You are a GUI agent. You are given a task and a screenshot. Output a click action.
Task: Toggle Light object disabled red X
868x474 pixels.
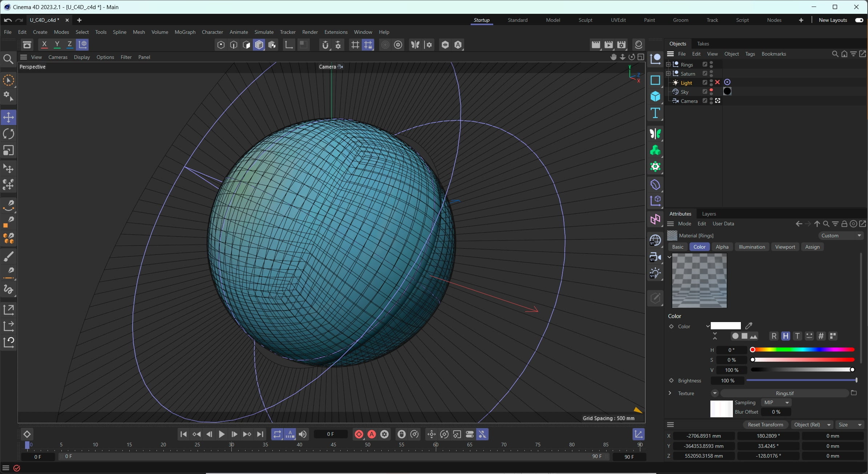click(x=717, y=83)
